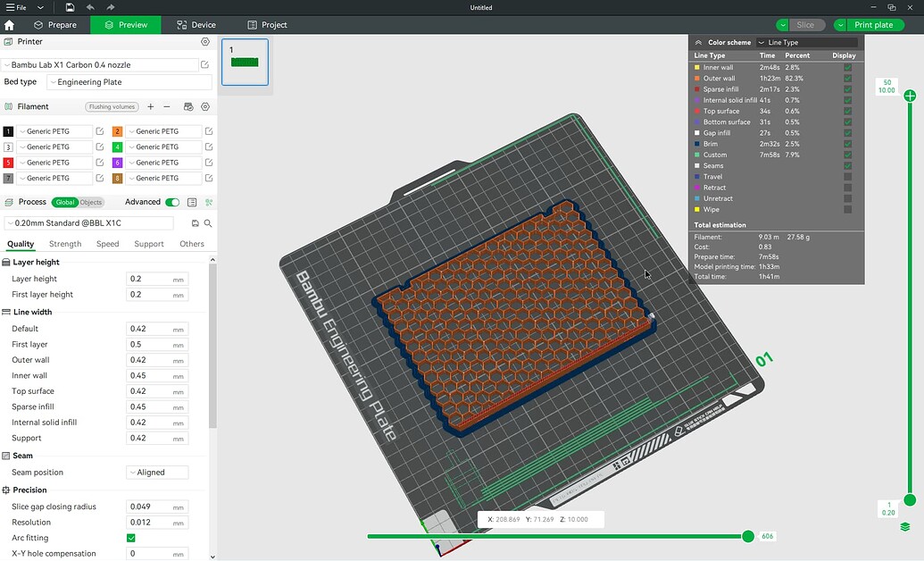Select the Global process scope button
Image resolution: width=924 pixels, height=561 pixels.
coord(65,203)
